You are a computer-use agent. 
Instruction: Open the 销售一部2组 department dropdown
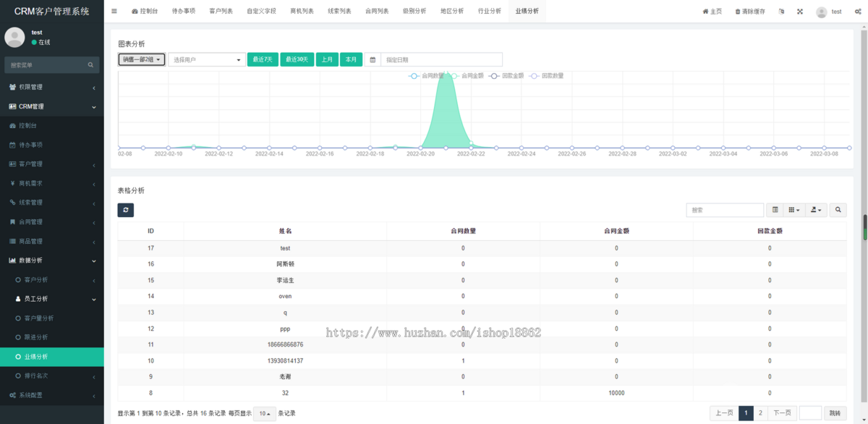pyautogui.click(x=142, y=59)
